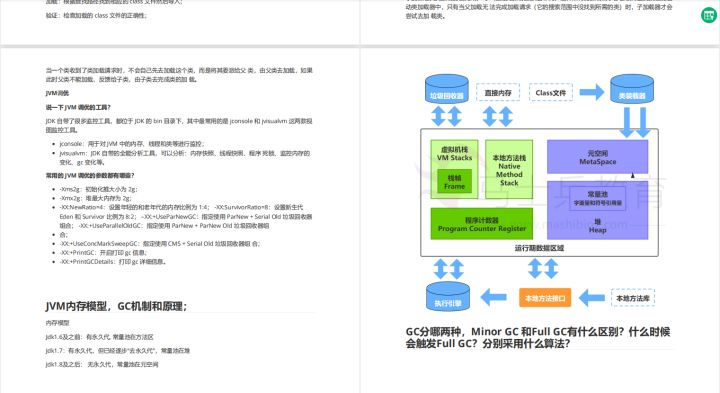Click the jconsole bullet line
Viewport: 720px width, 393px height.
click(x=132, y=144)
